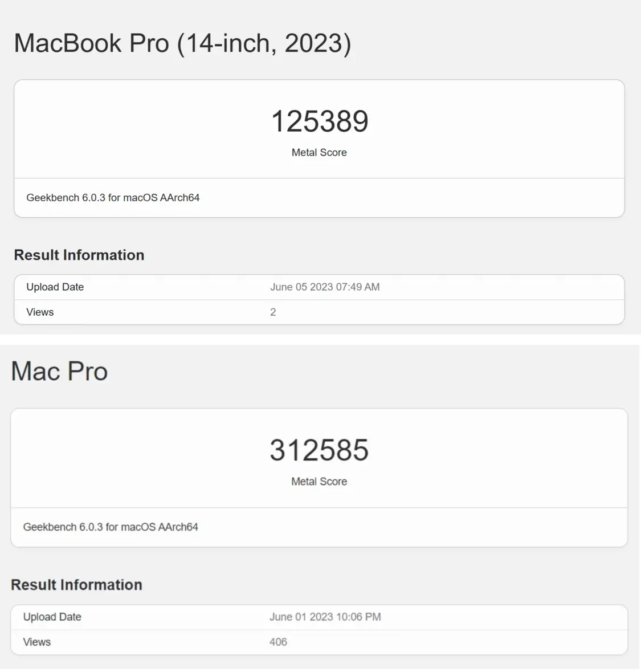Viewport: 641px width, 672px height.
Task: Click Views label in Mac Pro table
Action: pyautogui.click(x=37, y=642)
